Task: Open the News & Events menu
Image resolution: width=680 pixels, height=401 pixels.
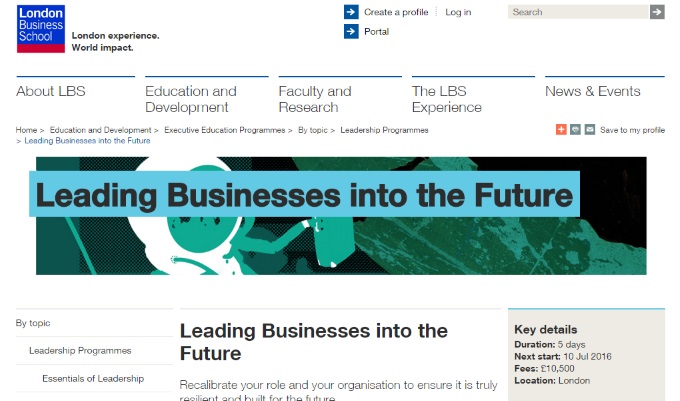Action: coord(593,91)
